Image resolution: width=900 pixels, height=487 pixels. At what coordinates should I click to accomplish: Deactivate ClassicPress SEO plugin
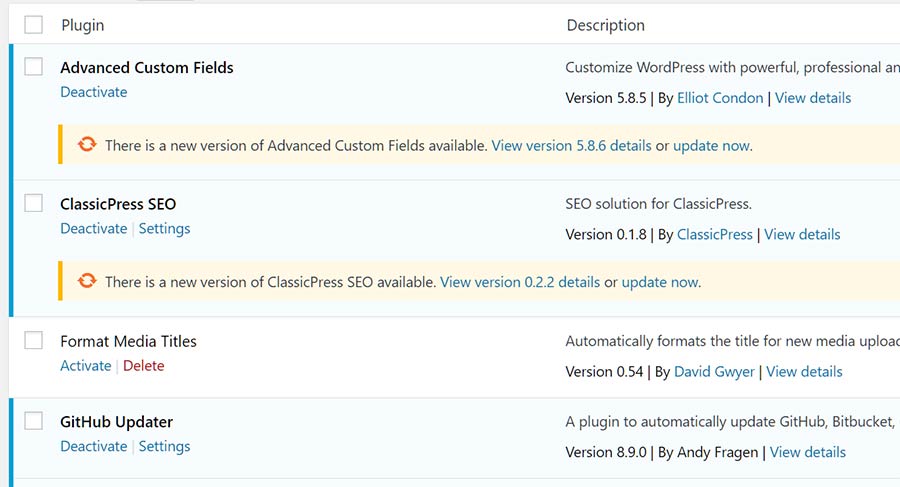[94, 229]
